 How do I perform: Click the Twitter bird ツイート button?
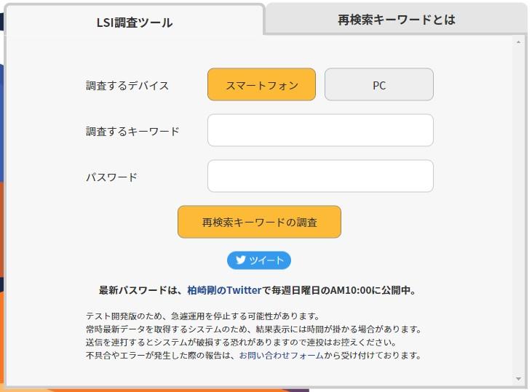pos(259,260)
